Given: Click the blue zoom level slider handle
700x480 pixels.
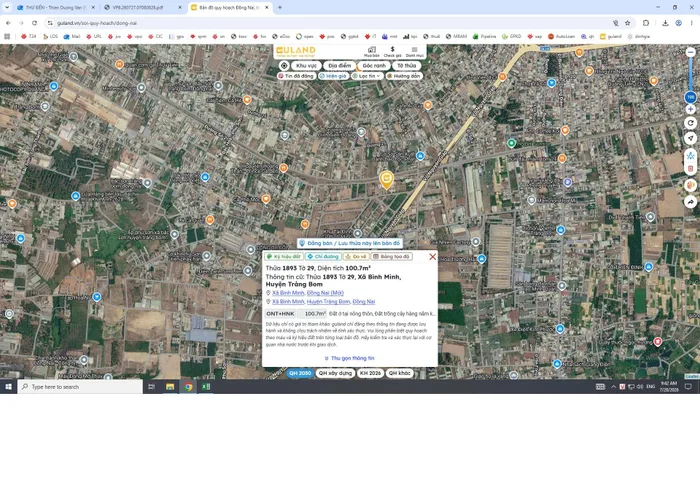Looking at the screenshot, I should 691,97.
